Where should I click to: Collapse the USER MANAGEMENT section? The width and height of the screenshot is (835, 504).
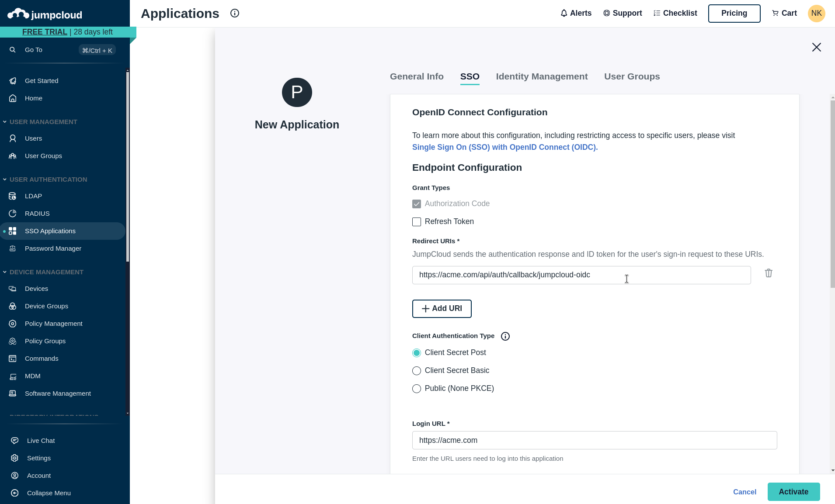(5, 121)
